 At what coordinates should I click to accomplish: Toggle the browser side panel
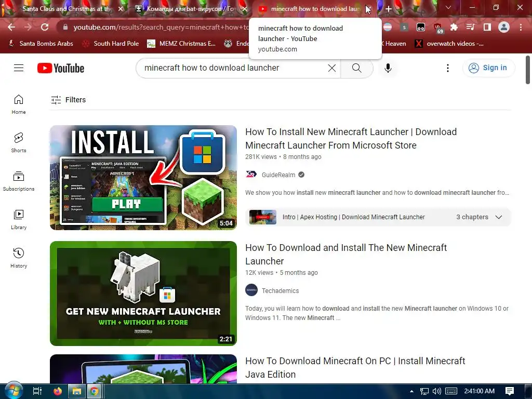tap(487, 27)
